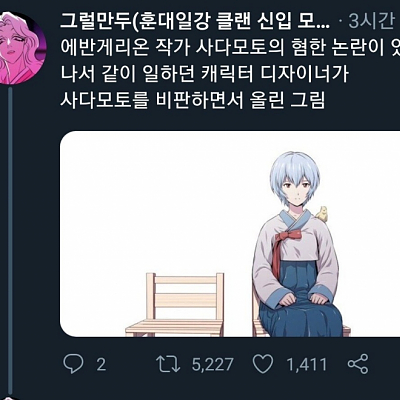This screenshot has height=400, width=400.
Task: Select the 캐릭터 디자이너가 text line
Action: 204,74
